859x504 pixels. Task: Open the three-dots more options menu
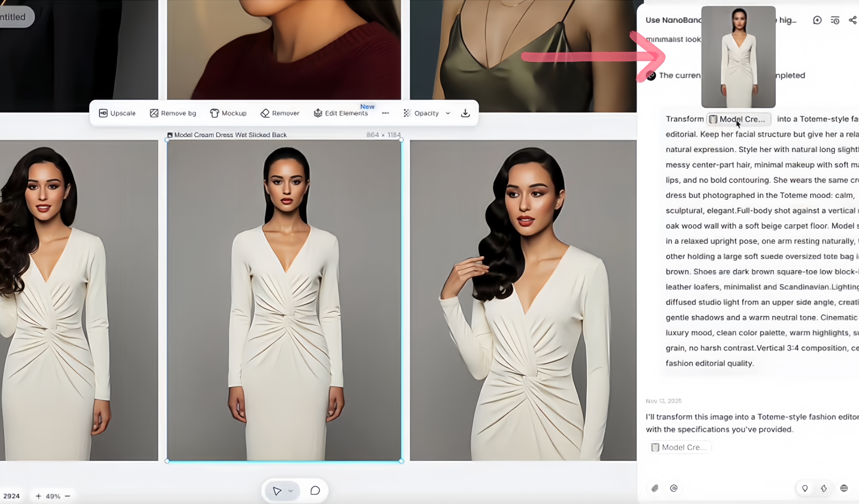tap(385, 113)
